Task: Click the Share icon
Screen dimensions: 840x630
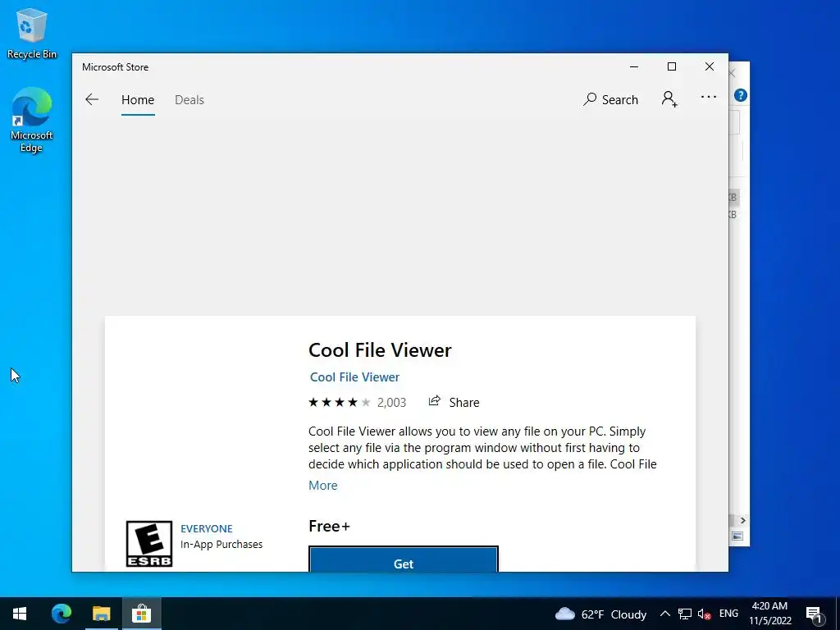Action: [x=435, y=401]
